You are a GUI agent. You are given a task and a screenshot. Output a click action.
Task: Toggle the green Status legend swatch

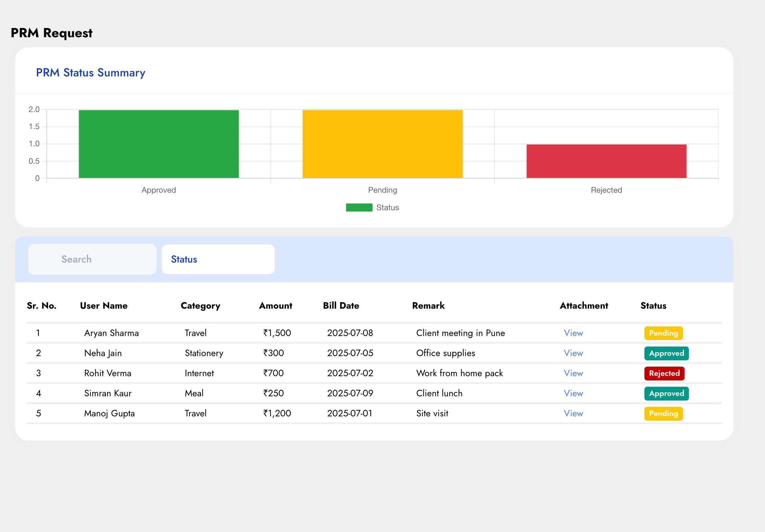359,208
